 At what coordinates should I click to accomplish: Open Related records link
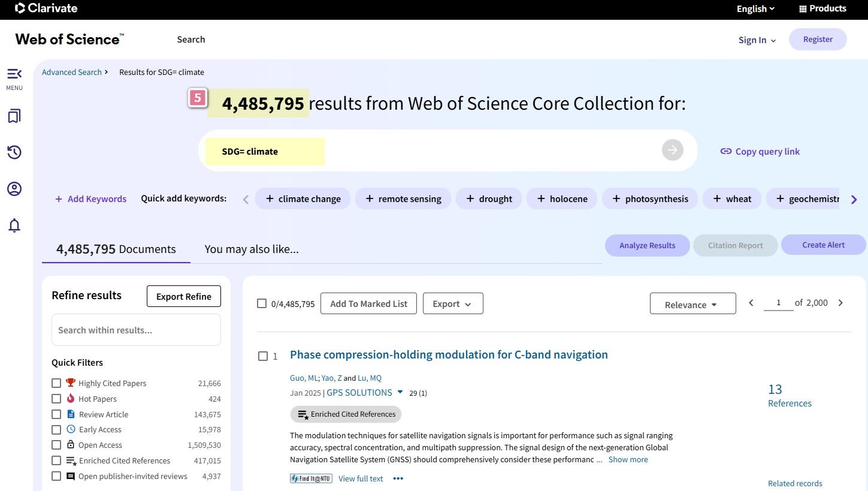(795, 483)
